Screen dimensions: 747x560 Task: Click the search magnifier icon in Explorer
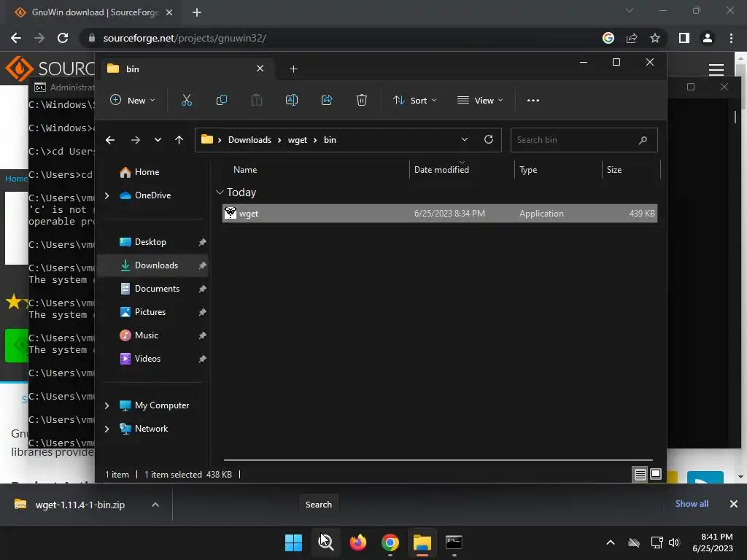click(x=643, y=140)
